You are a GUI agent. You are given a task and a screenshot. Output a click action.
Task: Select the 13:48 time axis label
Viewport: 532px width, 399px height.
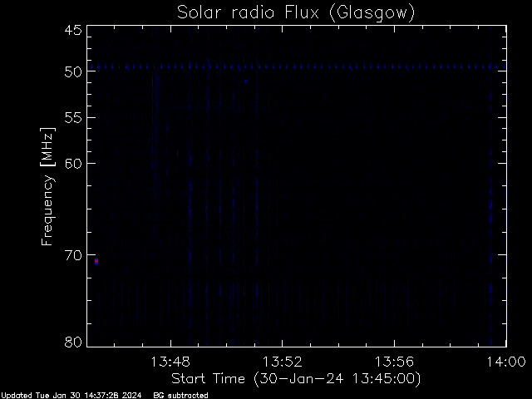(170, 362)
